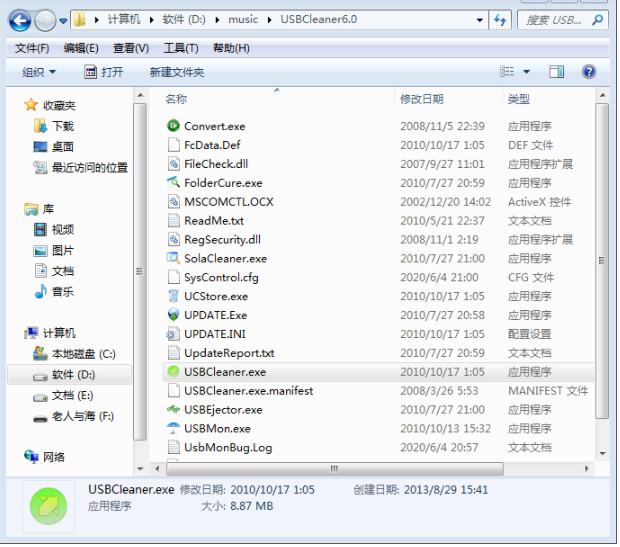Click the USBCleaner.exe green icon
620x547 pixels.
click(x=173, y=372)
